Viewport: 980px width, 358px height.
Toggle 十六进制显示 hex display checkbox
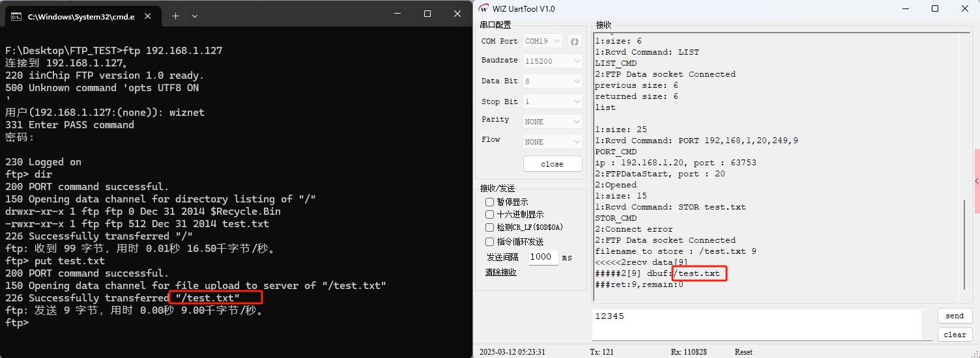490,215
